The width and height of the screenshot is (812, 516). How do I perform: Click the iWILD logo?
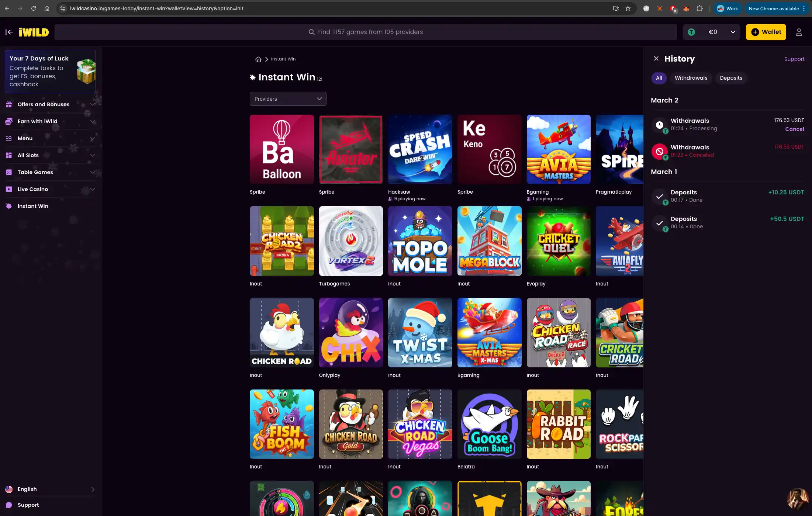[x=34, y=32]
